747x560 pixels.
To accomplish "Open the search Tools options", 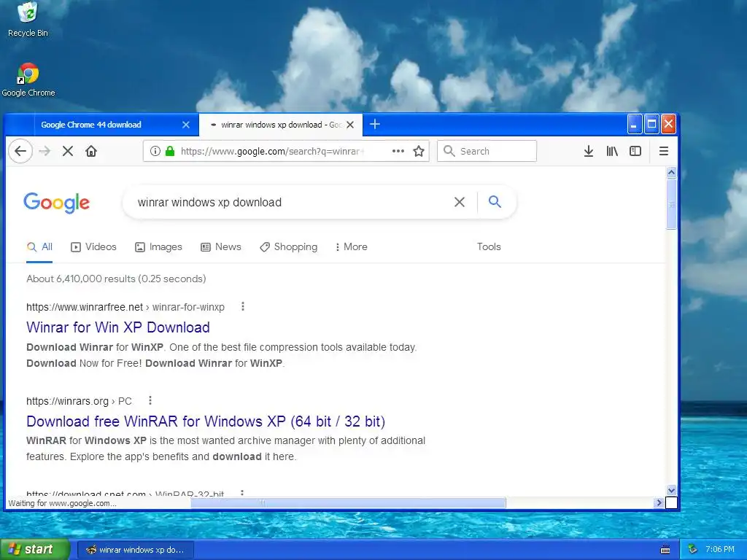I will point(489,246).
